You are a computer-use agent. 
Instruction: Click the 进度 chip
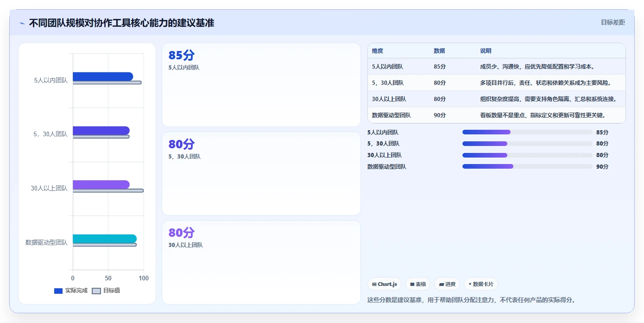click(447, 284)
